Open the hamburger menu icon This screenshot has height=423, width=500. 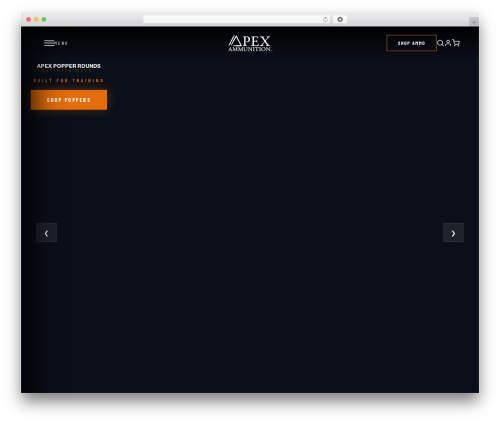[49, 43]
